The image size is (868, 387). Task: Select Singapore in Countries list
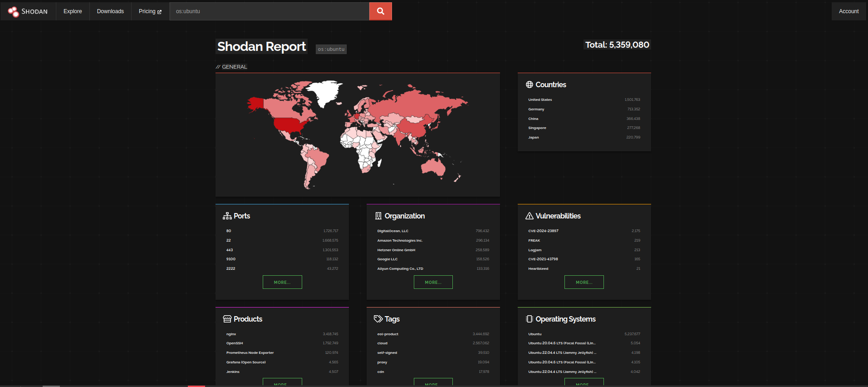(584, 128)
